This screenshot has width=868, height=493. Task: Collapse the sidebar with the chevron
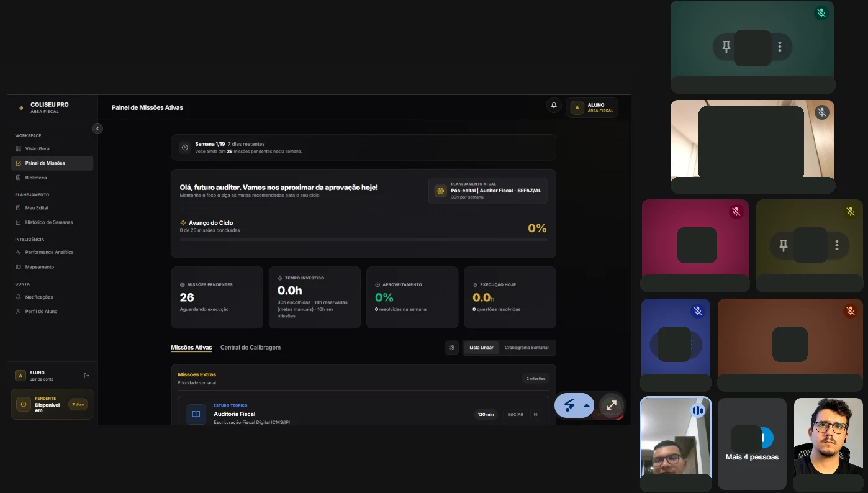(97, 129)
